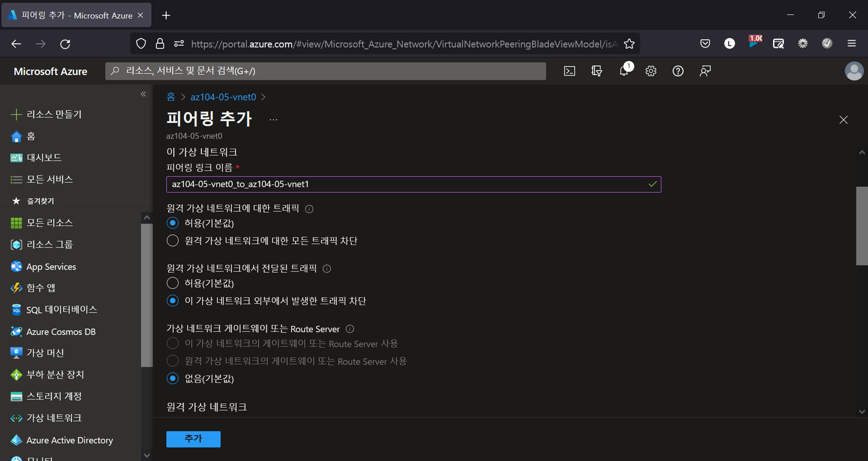Click the 부하 분산 장치 icon
Screen dimensions: 868x461
[16, 375]
